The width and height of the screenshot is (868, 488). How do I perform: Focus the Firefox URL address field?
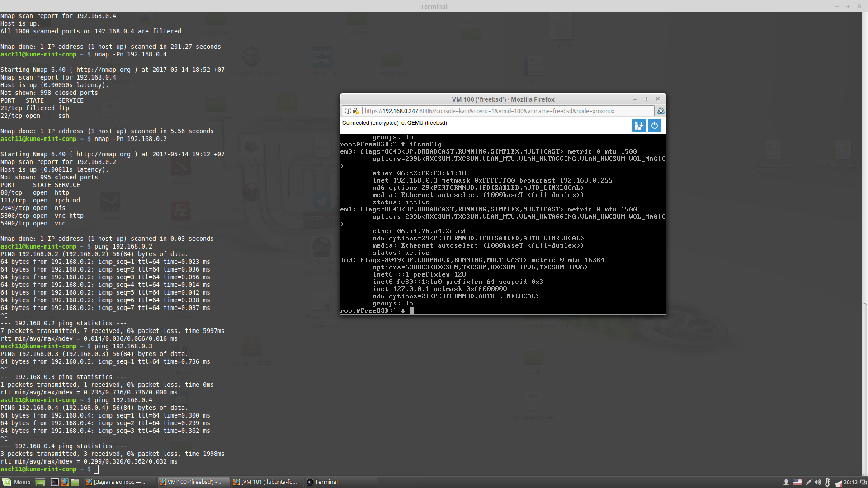coord(498,111)
